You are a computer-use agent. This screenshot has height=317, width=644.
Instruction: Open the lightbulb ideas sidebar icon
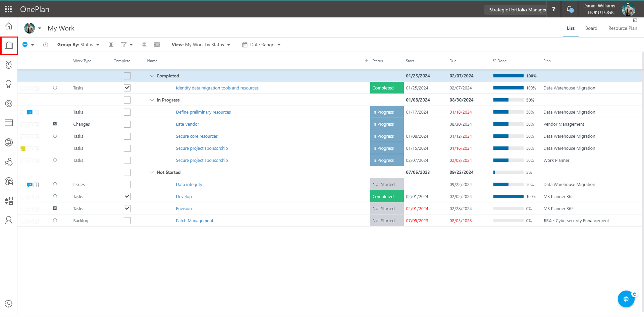tap(9, 84)
